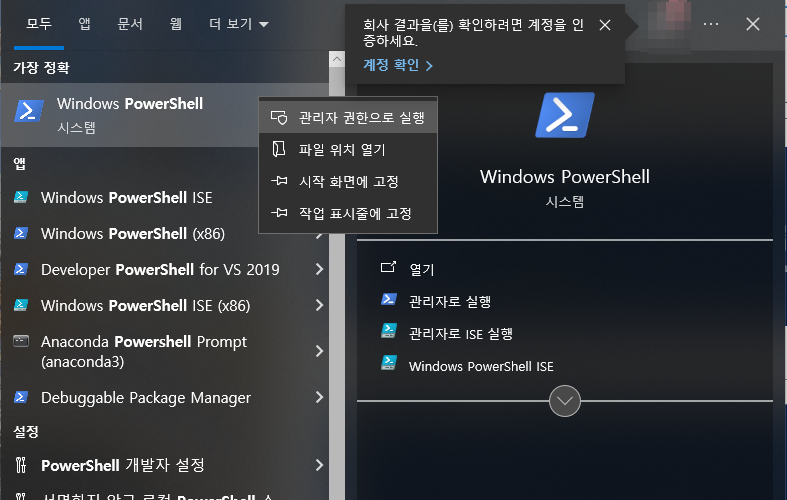This screenshot has width=787, height=500.
Task: Click the ISE icon beside Windows PowerShell ISE in preview
Action: 389,362
